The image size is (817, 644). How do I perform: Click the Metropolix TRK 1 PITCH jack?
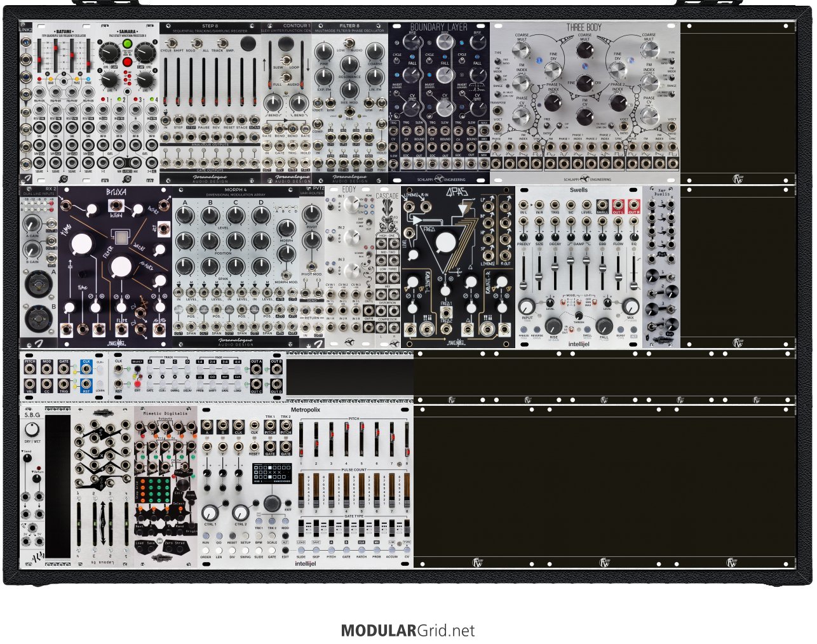(270, 424)
